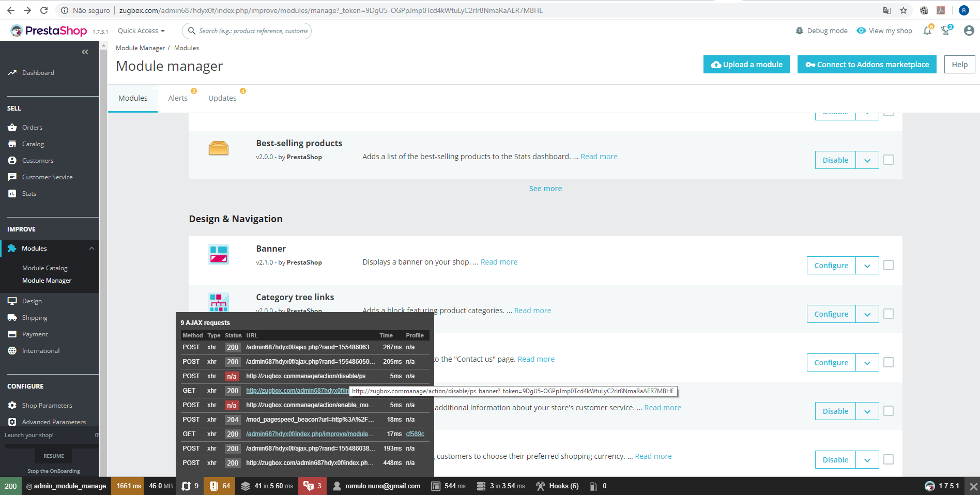Viewport: 980px width, 495px height.
Task: Click the Shop Parameters gear icon
Action: (x=12, y=406)
